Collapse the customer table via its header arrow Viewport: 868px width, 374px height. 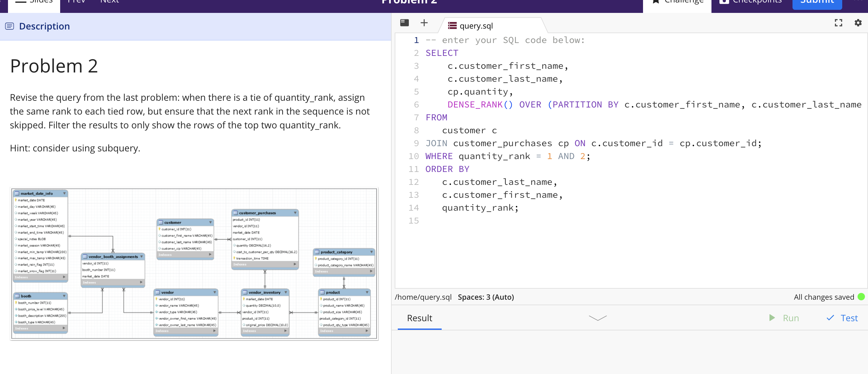pyautogui.click(x=211, y=223)
